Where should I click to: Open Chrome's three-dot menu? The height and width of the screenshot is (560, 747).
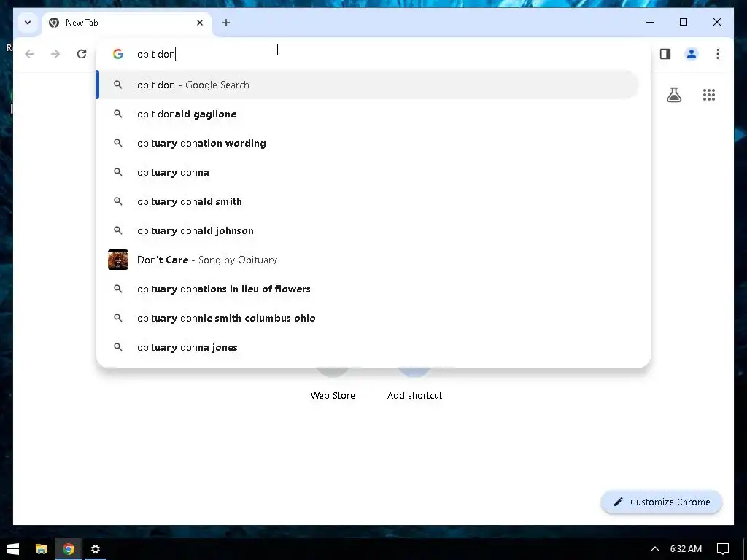tap(718, 54)
